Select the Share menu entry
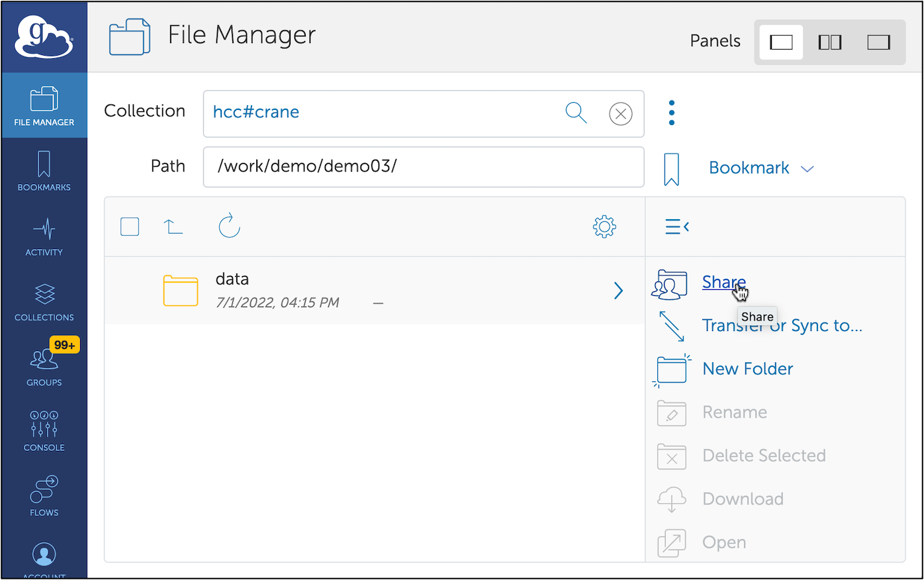 pyautogui.click(x=724, y=282)
